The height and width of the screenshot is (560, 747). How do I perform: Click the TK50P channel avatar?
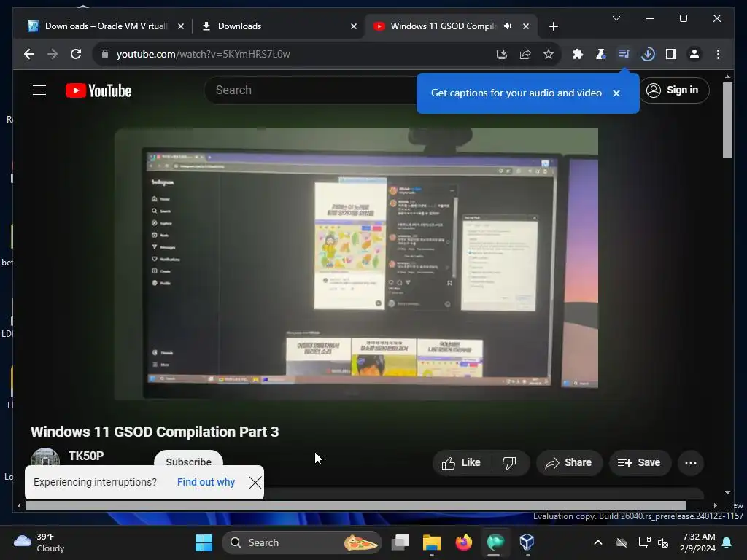pos(44,458)
